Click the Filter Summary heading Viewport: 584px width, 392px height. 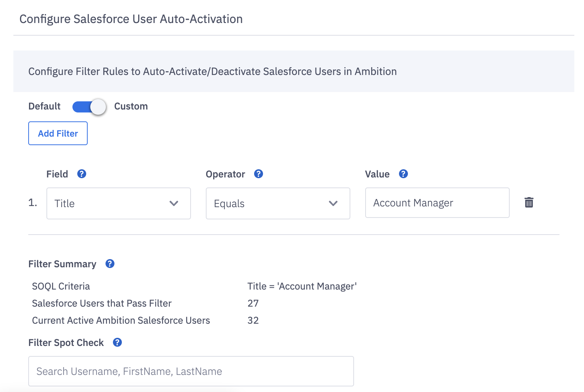(62, 264)
